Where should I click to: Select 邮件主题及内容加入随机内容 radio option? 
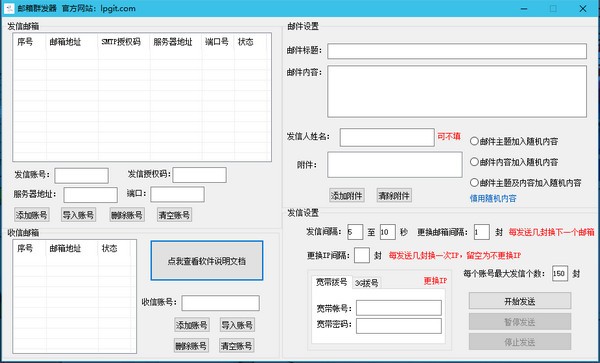point(526,182)
